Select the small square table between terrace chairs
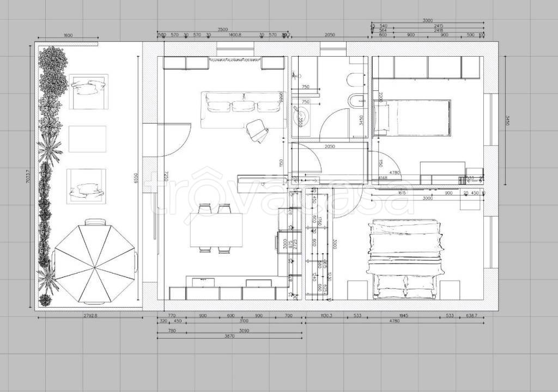Image resolution: width=558 pixels, height=392 pixels. point(87,139)
